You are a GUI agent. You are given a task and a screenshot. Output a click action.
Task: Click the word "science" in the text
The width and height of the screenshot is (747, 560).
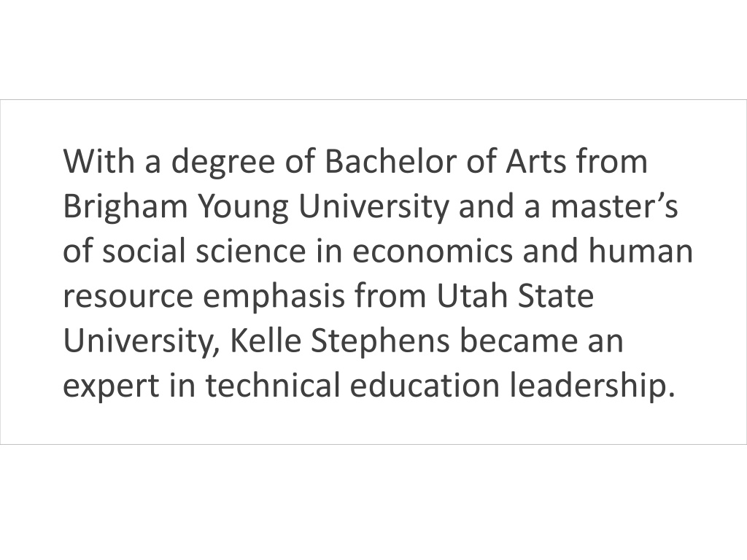point(251,252)
